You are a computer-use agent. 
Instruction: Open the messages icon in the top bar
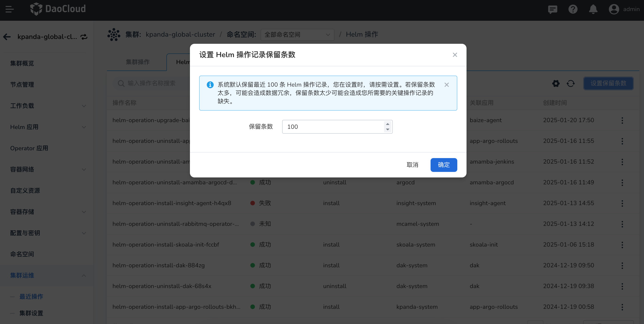[552, 9]
